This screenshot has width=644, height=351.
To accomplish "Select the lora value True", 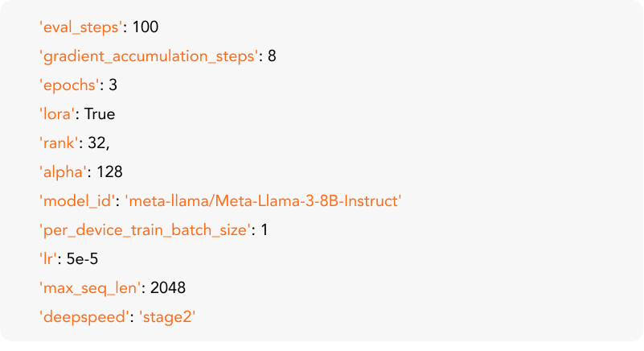I will pos(100,114).
